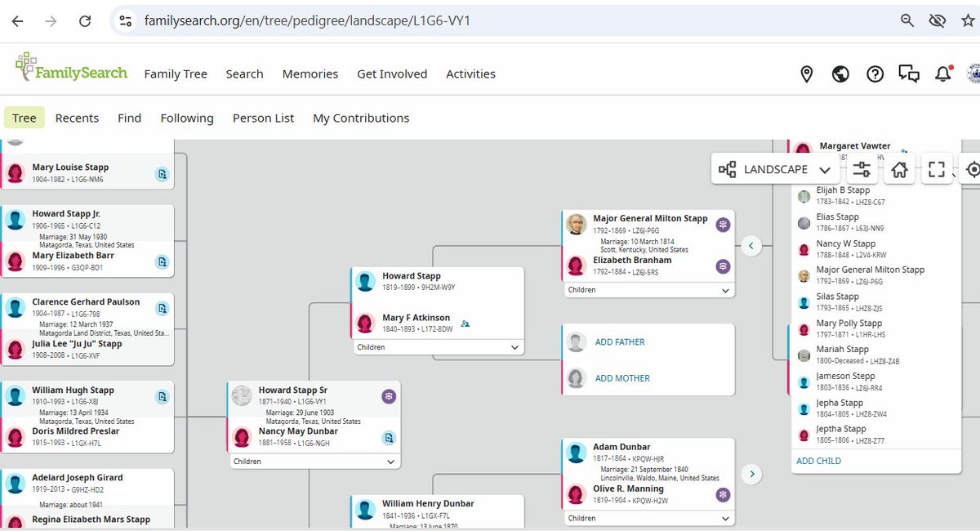The image size is (980, 531).
Task: Enter fullscreen tree view
Action: point(937,169)
